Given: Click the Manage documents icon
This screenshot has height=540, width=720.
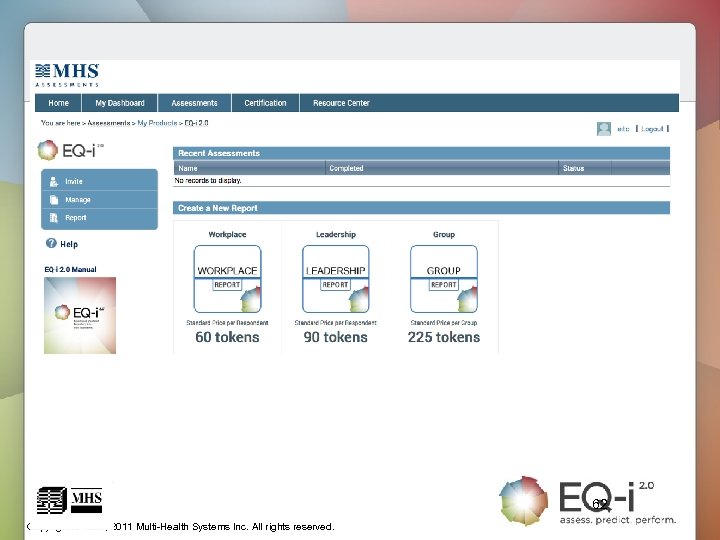Looking at the screenshot, I should point(54,200).
